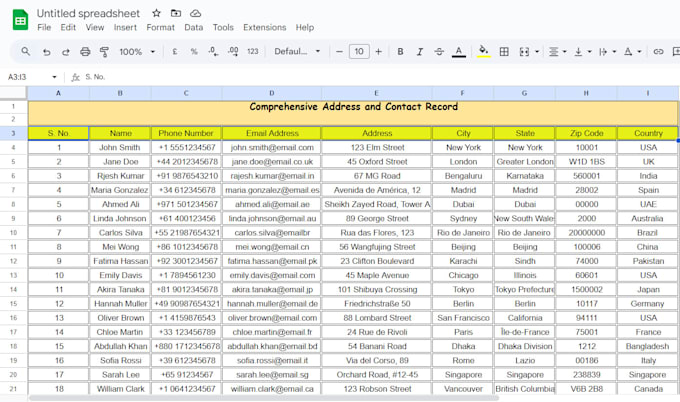This screenshot has height=402, width=680.
Task: Open the Insert menu
Action: [125, 27]
